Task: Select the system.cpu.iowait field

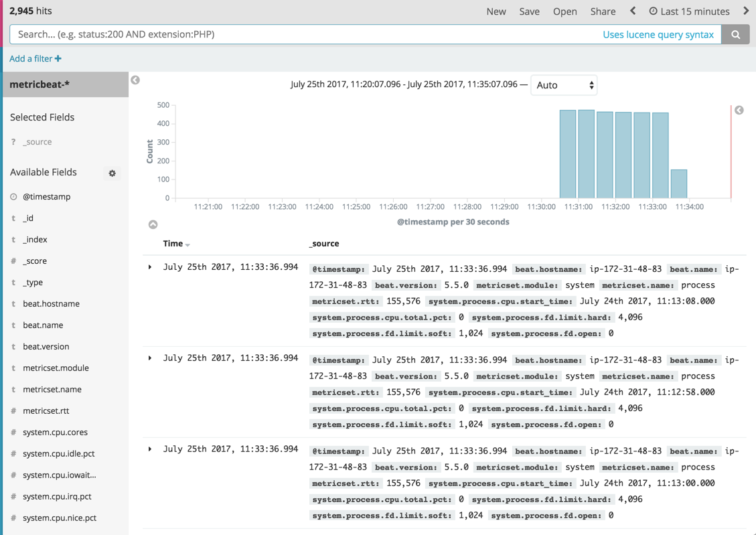Action: pos(60,475)
